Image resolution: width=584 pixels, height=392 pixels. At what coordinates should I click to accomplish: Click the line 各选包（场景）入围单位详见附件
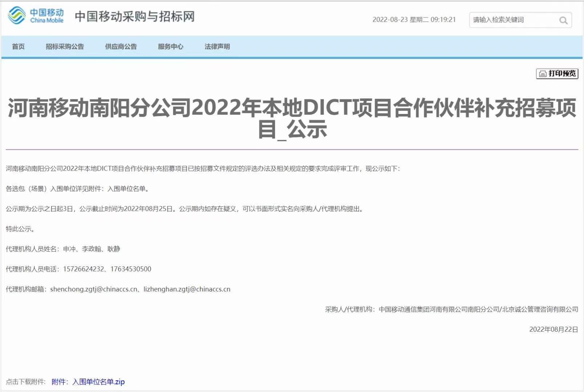pyautogui.click(x=78, y=189)
